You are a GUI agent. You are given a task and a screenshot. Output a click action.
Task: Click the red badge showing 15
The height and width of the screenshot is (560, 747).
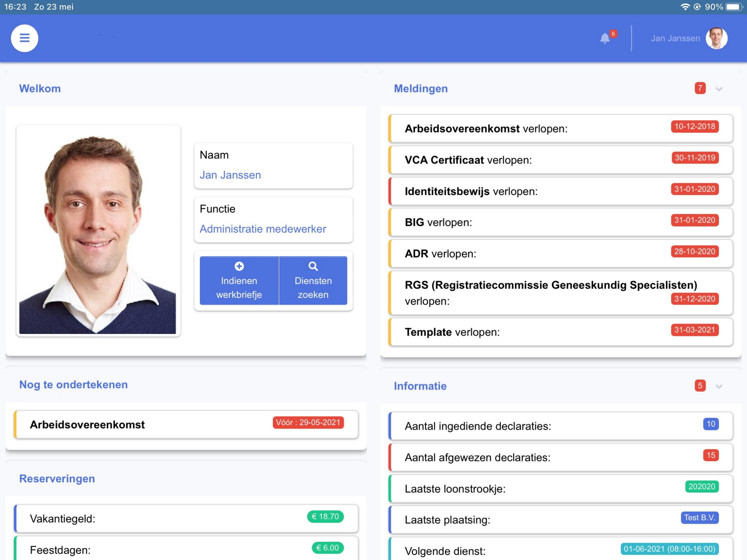click(x=711, y=455)
